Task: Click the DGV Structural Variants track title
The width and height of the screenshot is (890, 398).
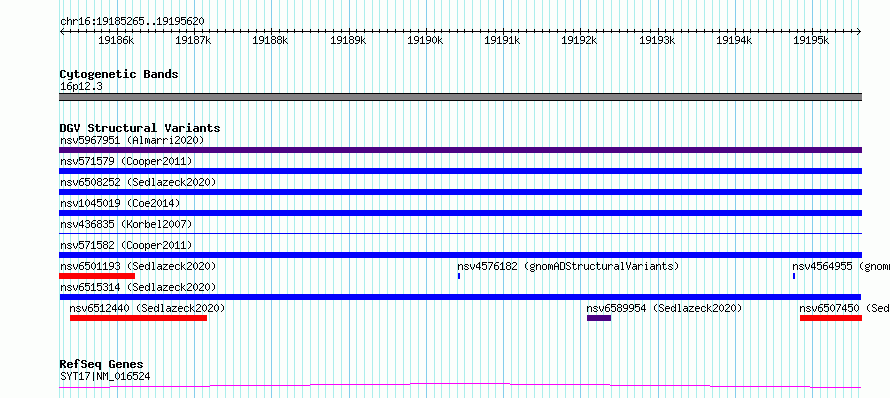Action: pos(140,128)
